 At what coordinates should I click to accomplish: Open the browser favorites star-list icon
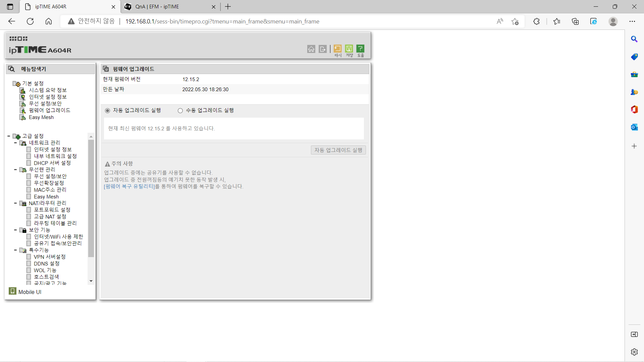click(x=557, y=21)
